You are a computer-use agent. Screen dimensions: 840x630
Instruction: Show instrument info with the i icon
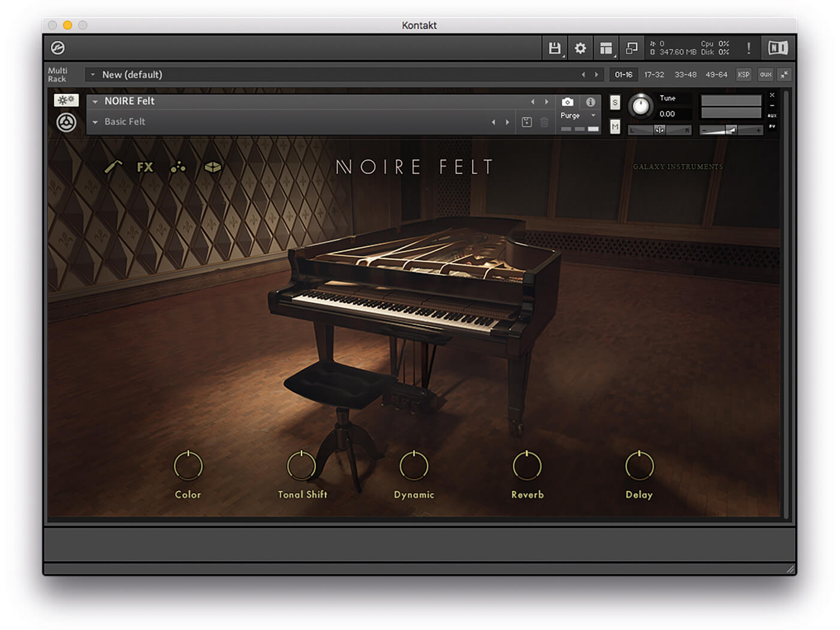[x=591, y=102]
